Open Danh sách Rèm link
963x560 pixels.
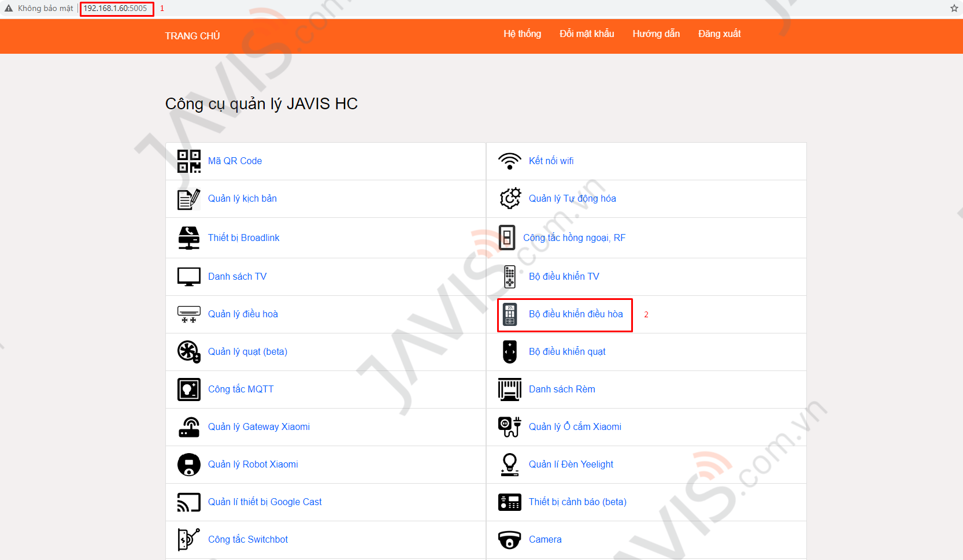562,390
